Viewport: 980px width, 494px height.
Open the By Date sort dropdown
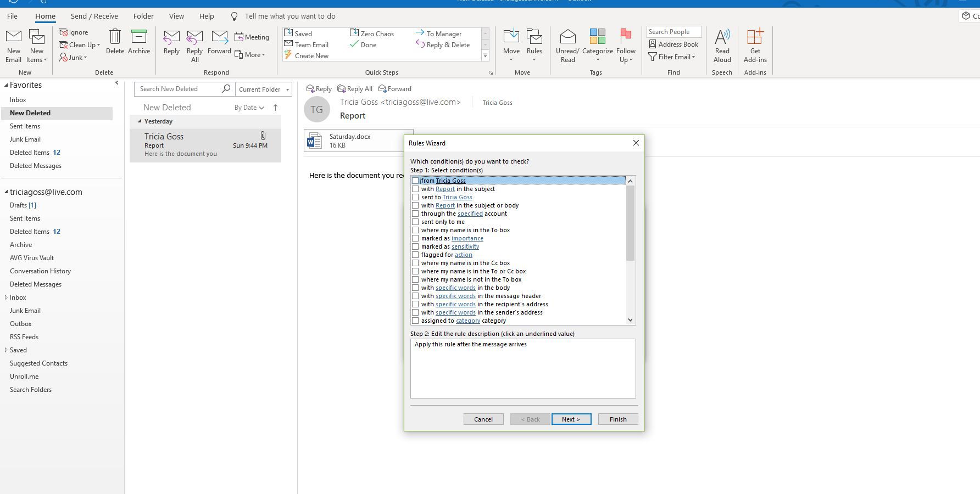[249, 108]
